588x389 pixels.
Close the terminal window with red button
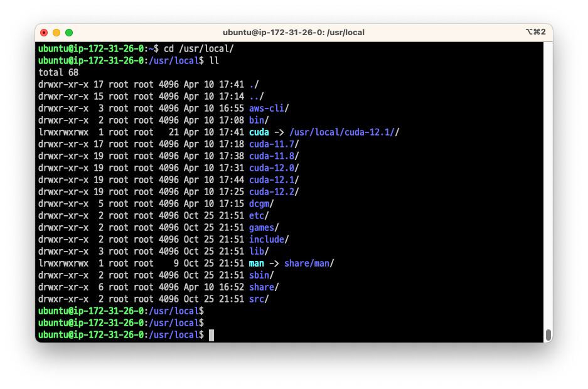click(x=44, y=33)
